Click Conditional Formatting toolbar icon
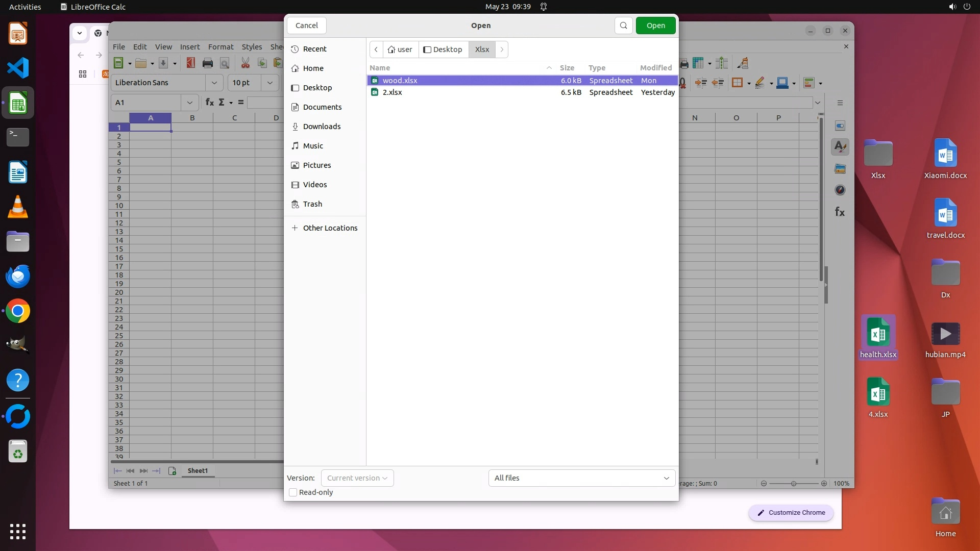The height and width of the screenshot is (551, 980). coord(808,83)
